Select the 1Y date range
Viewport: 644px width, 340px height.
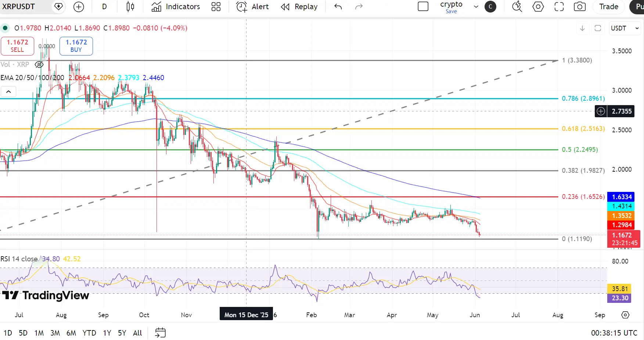pyautogui.click(x=107, y=333)
